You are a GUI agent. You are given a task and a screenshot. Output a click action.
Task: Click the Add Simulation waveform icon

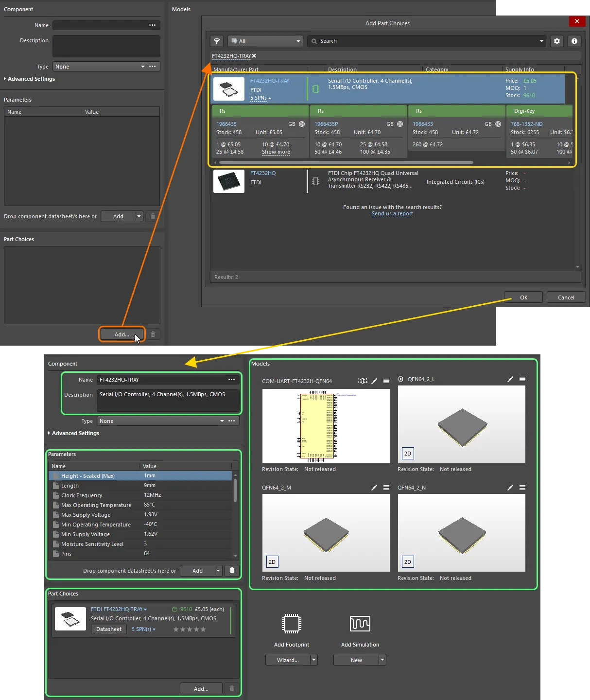pyautogui.click(x=360, y=624)
